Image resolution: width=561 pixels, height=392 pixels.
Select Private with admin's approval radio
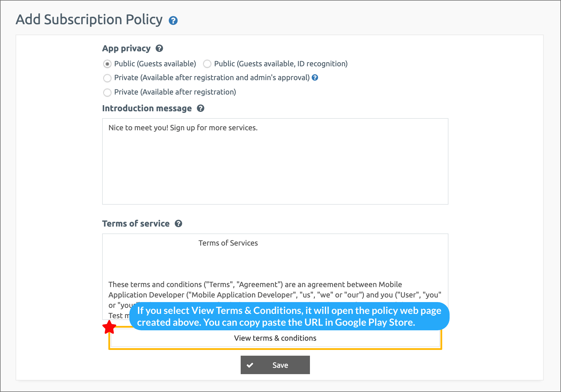pyautogui.click(x=107, y=78)
